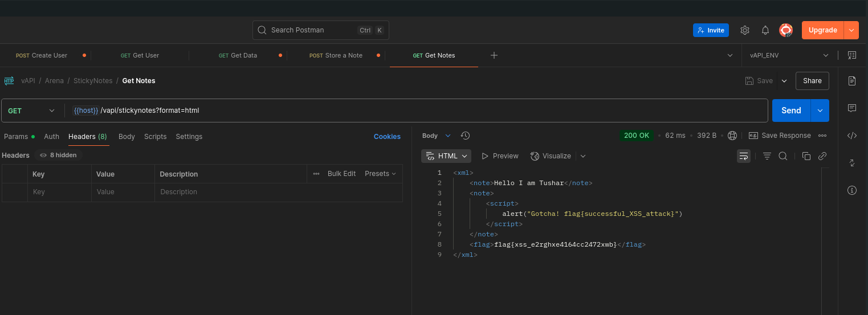Open the StickyNotes breadcrumb link
The height and width of the screenshot is (315, 868).
click(x=93, y=80)
